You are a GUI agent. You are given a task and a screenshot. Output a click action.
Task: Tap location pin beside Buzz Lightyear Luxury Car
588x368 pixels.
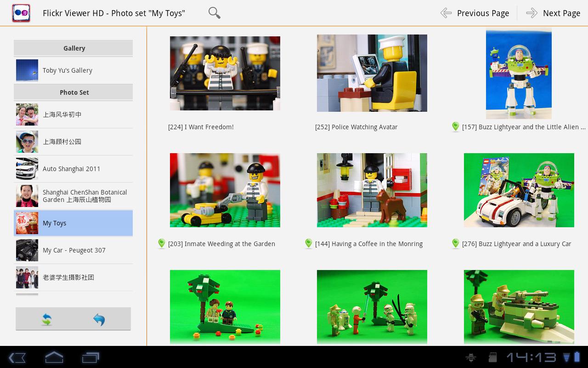click(455, 244)
